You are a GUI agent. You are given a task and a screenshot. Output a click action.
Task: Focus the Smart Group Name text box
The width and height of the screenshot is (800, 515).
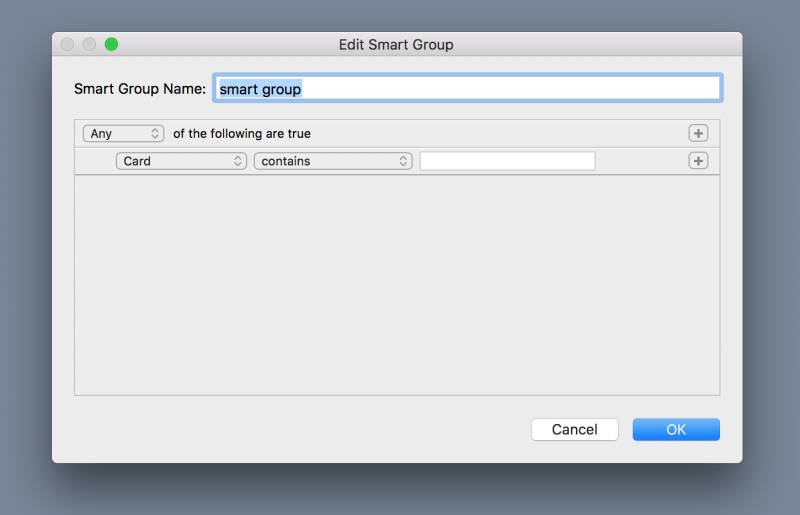(x=467, y=88)
